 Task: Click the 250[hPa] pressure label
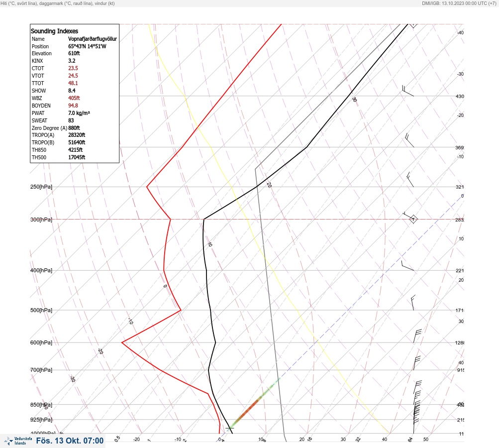41,187
